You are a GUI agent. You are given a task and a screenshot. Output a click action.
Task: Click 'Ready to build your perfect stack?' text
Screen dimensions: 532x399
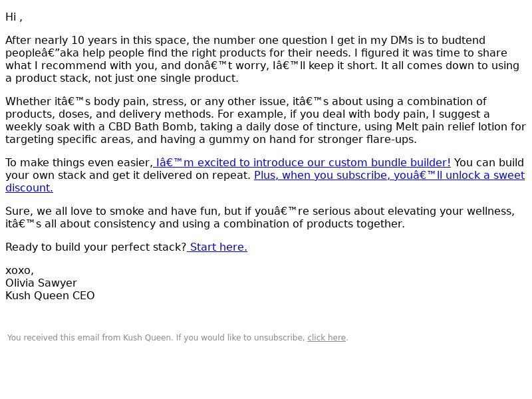click(96, 247)
